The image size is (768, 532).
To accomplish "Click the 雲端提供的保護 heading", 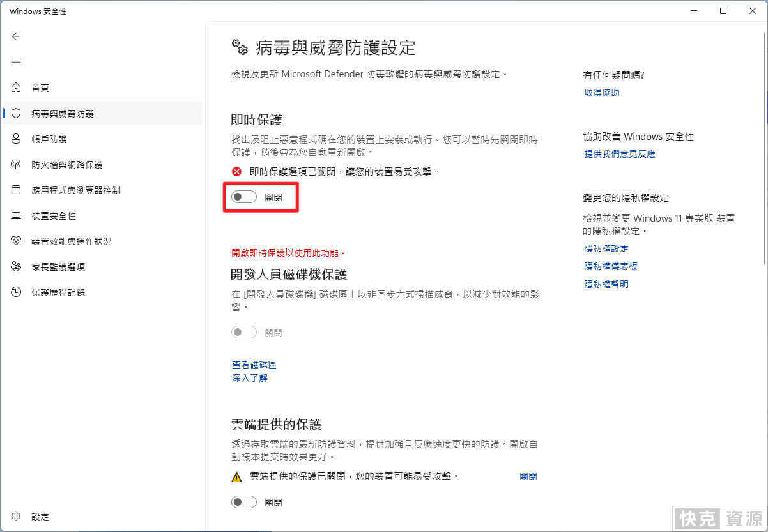I will point(276,424).
